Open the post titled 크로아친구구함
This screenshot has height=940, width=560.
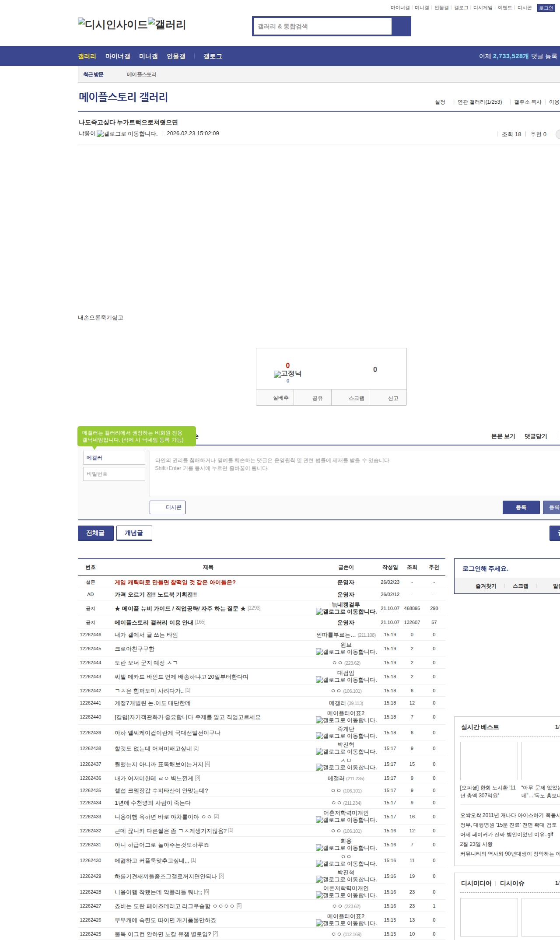[134, 649]
